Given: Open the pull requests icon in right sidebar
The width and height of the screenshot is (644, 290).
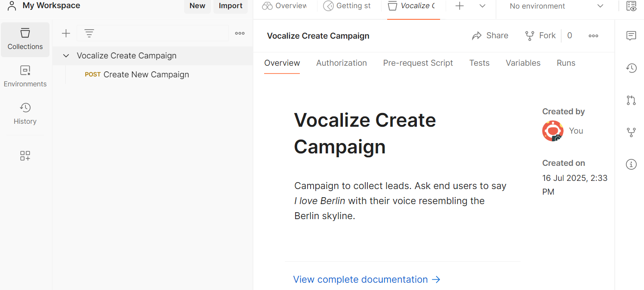Looking at the screenshot, I should pyautogui.click(x=631, y=100).
